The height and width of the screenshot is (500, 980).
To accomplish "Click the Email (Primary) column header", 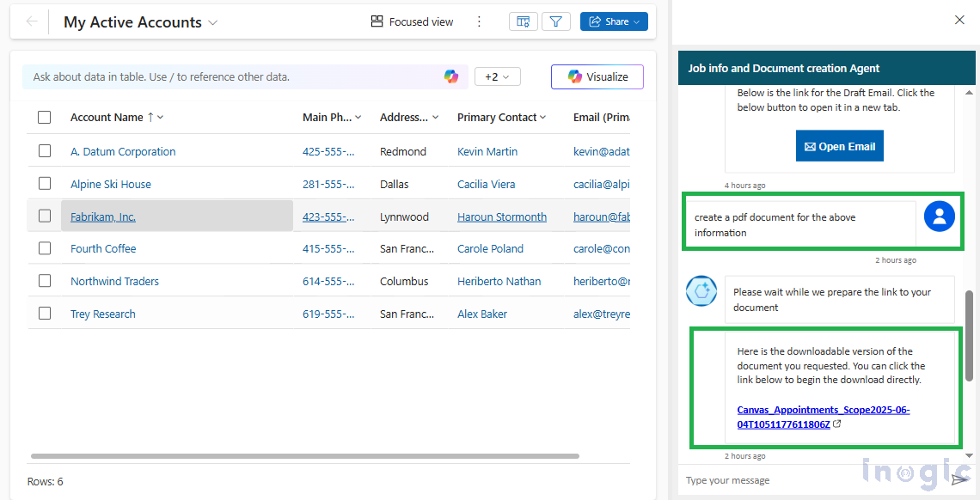I will 601,118.
